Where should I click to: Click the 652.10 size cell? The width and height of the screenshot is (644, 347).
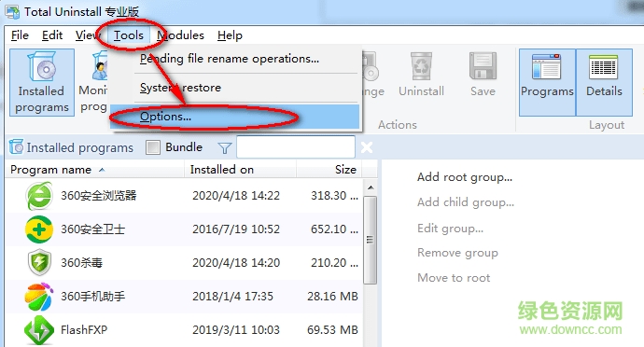pos(334,229)
